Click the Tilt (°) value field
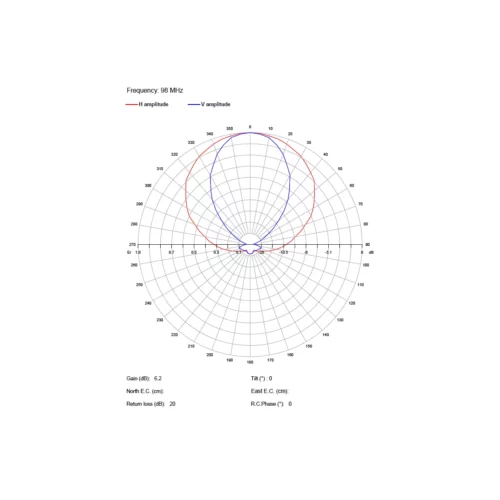This screenshot has height=500, width=500. 270,378
